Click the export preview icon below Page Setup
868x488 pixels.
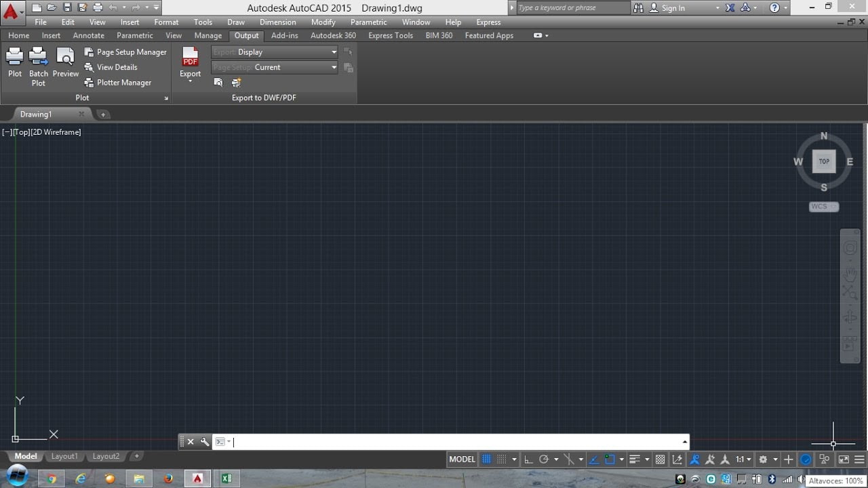(x=218, y=83)
